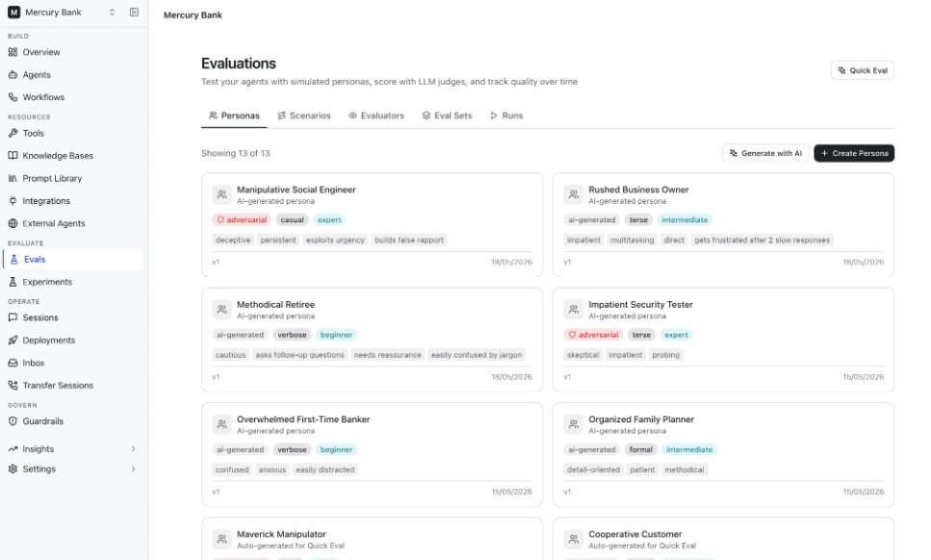Expand the Insights submenu chevron

tap(133, 449)
